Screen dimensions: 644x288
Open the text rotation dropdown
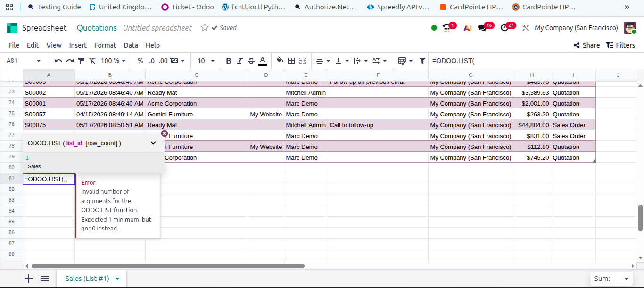coord(379,61)
